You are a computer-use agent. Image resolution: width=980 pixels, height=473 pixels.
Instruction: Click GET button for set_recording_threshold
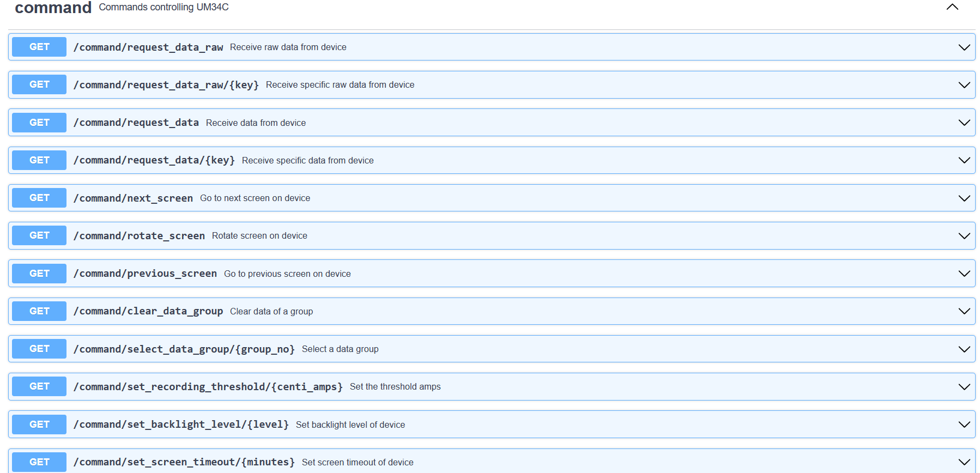(39, 386)
